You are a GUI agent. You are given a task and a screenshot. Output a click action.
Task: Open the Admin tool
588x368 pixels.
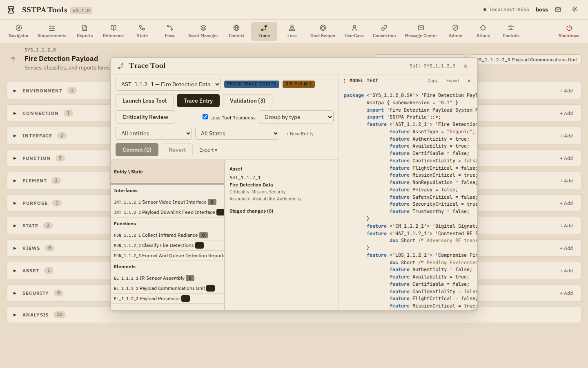click(455, 31)
